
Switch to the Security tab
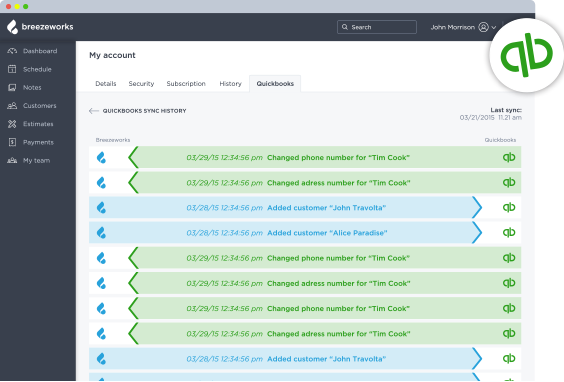[x=141, y=83]
